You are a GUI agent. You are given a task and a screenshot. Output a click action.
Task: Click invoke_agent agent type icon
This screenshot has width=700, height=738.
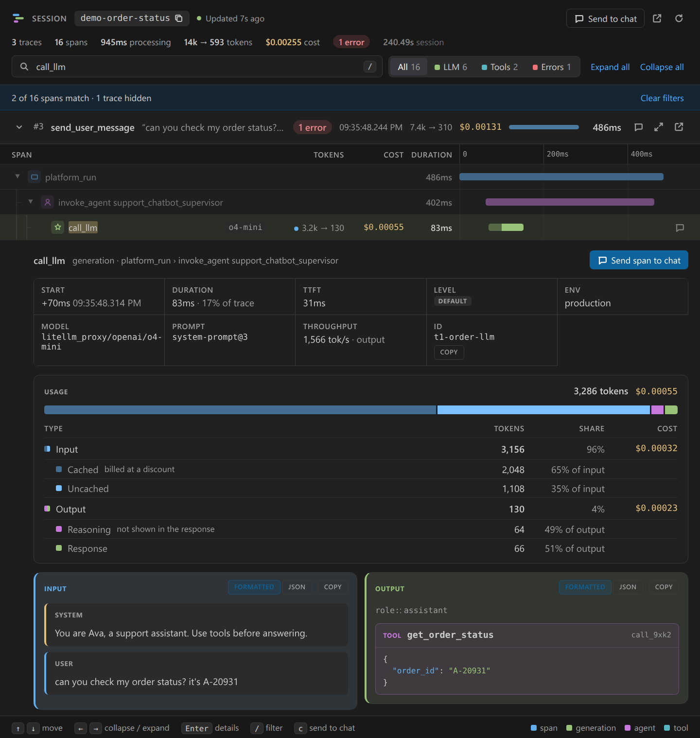pyautogui.click(x=47, y=202)
